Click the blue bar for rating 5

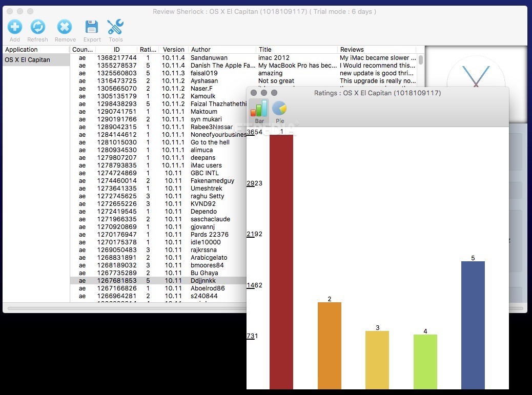pyautogui.click(x=473, y=325)
